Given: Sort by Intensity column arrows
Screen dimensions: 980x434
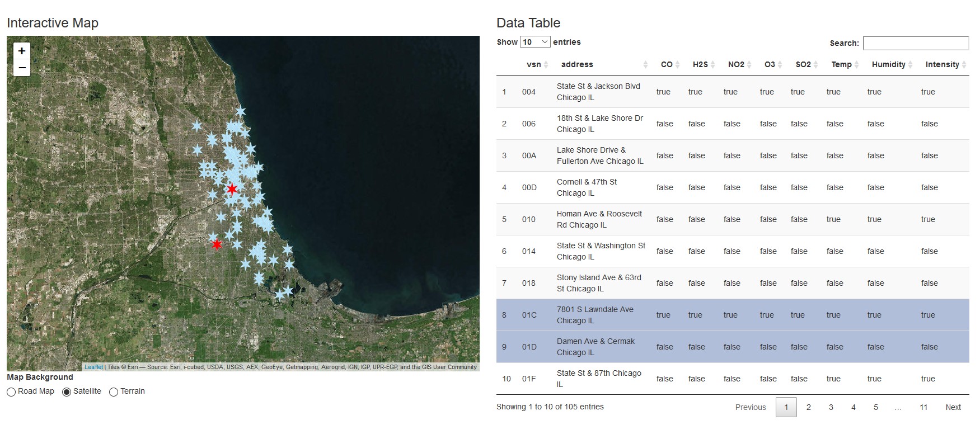Looking at the screenshot, I should click(x=964, y=65).
